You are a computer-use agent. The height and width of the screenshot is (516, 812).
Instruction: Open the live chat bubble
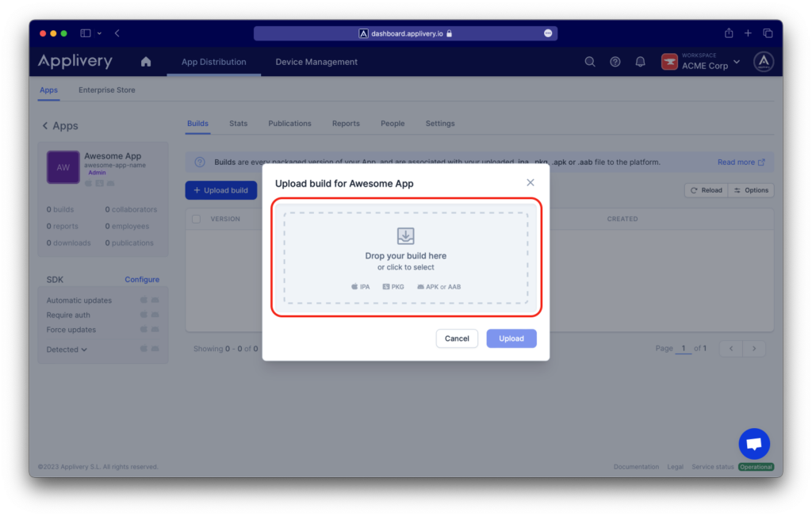click(x=754, y=444)
